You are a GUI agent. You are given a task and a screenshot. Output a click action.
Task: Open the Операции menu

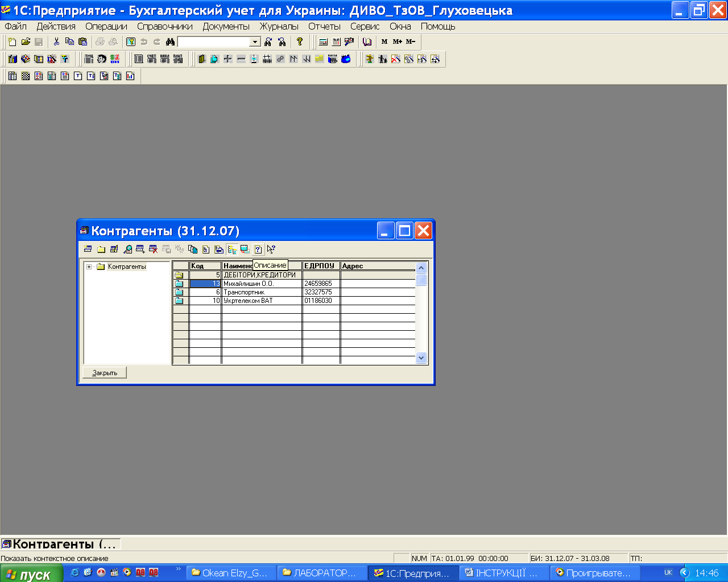106,26
